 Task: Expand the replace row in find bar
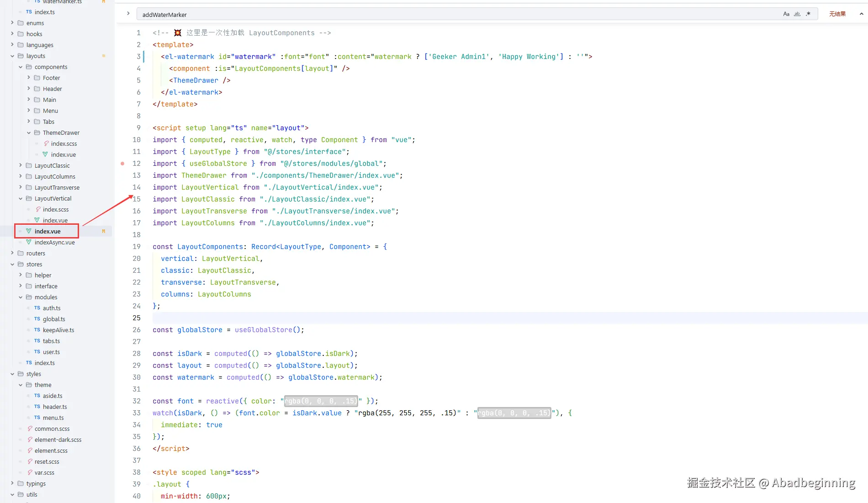coord(128,14)
